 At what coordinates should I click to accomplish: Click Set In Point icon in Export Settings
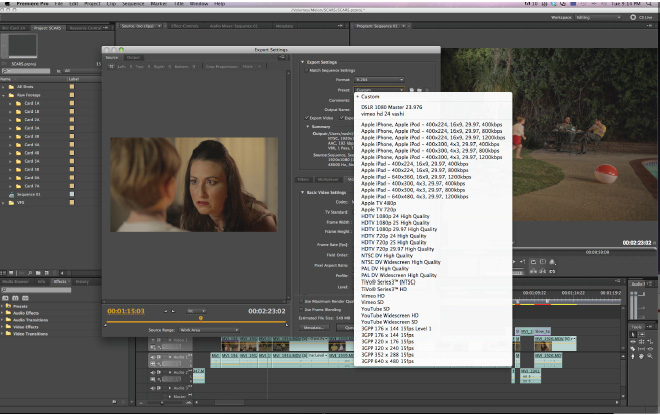166,311
